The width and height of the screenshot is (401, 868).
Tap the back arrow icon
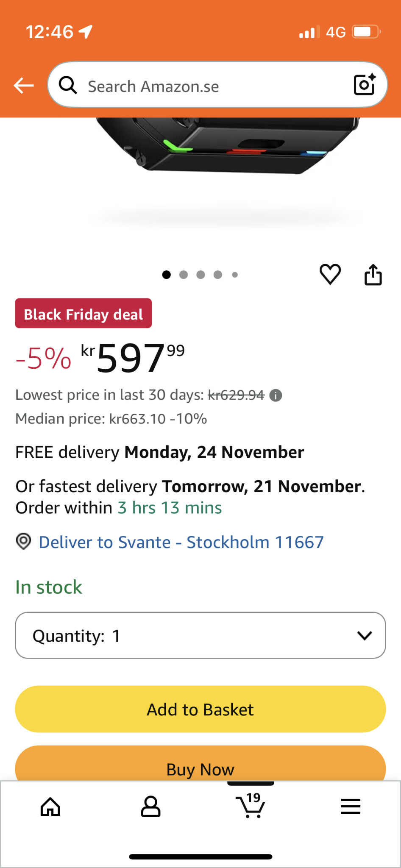point(24,86)
